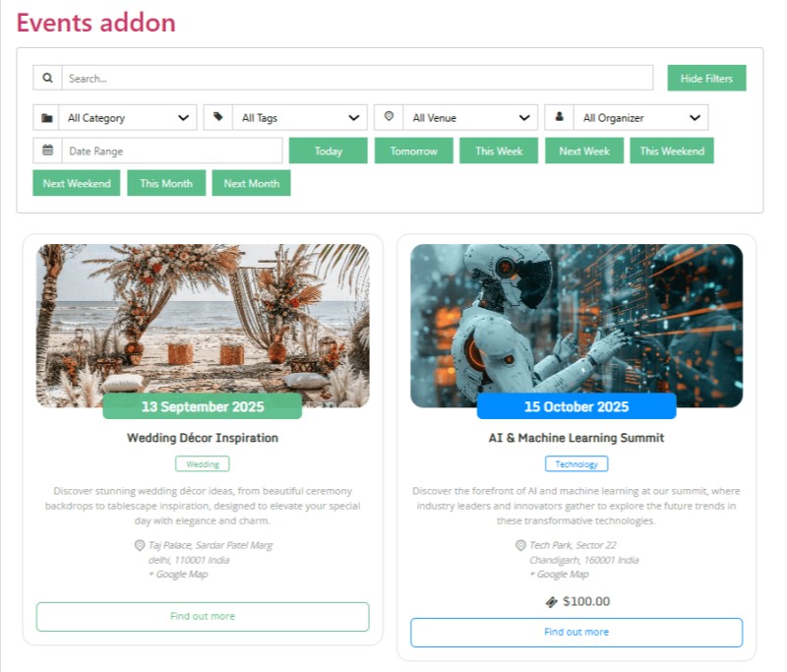Viewport: 787px width, 672px height.
Task: Open the All Category dropdown
Action: (x=128, y=118)
